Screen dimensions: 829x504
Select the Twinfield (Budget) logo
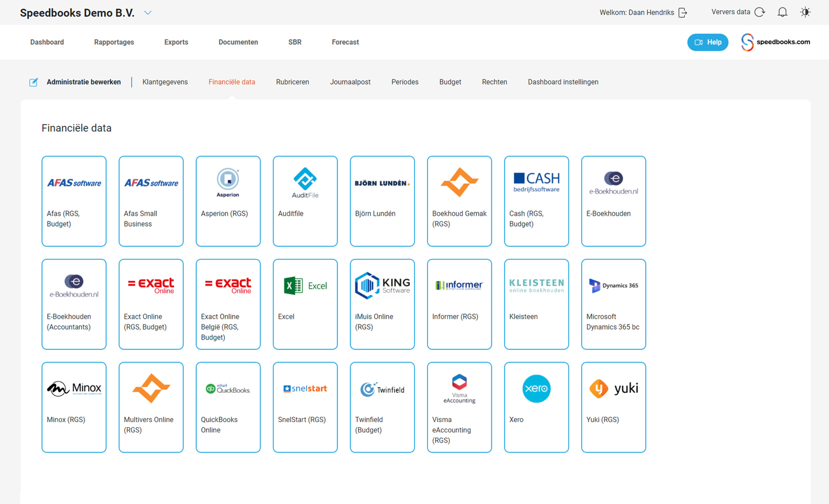click(x=382, y=389)
